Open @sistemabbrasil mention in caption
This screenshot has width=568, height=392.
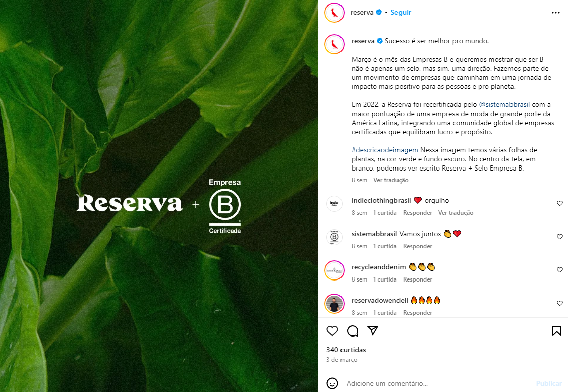pyautogui.click(x=504, y=105)
